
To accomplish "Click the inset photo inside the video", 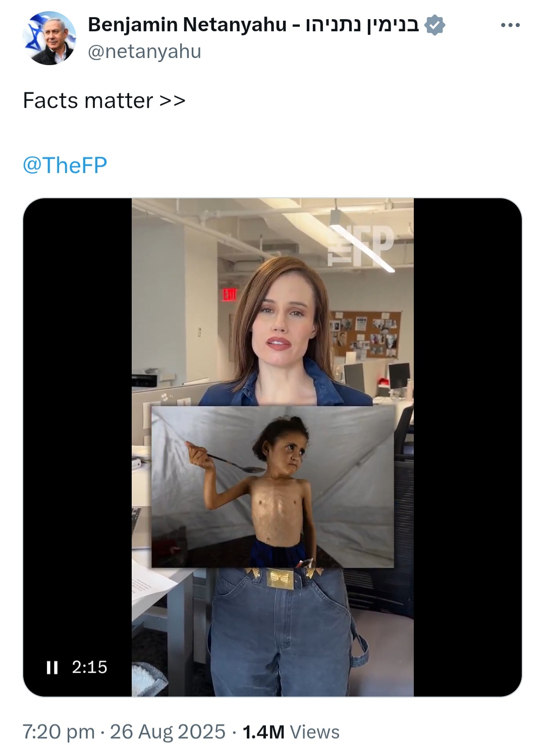I will pyautogui.click(x=272, y=487).
